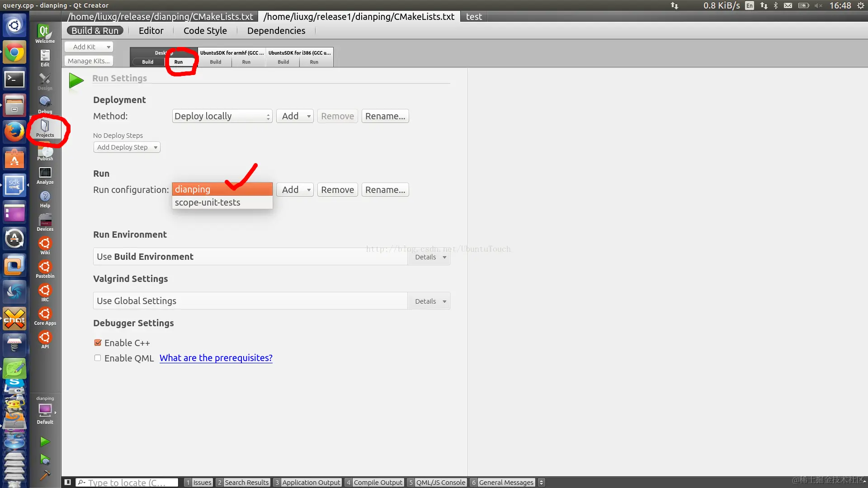Screen dimensions: 868x488
Task: Click the Manage Kits... button
Action: tap(89, 61)
